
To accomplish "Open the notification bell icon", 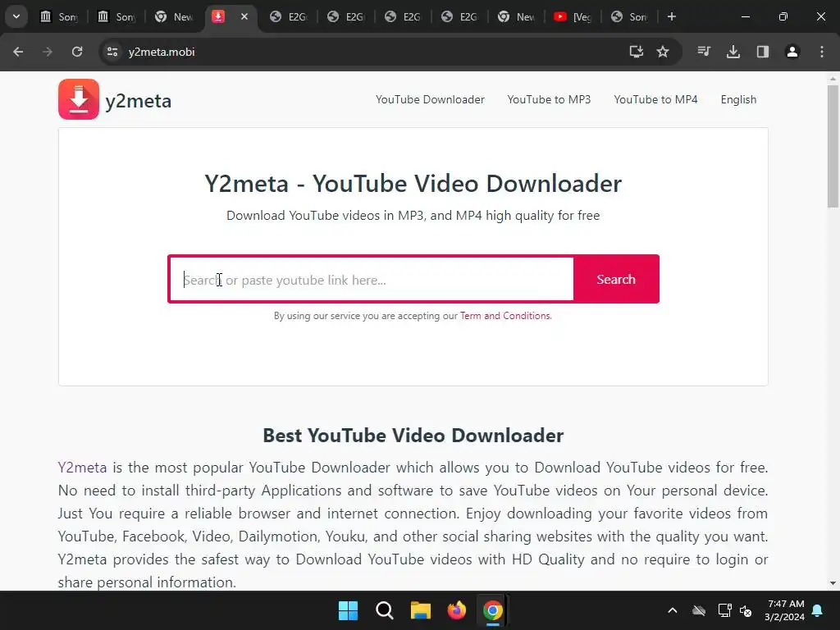I will click(818, 610).
